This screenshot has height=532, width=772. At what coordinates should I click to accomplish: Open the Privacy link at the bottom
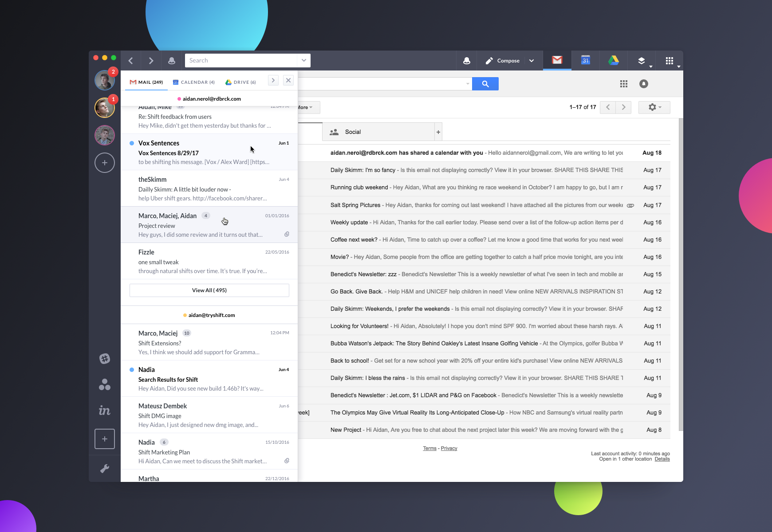pos(449,448)
